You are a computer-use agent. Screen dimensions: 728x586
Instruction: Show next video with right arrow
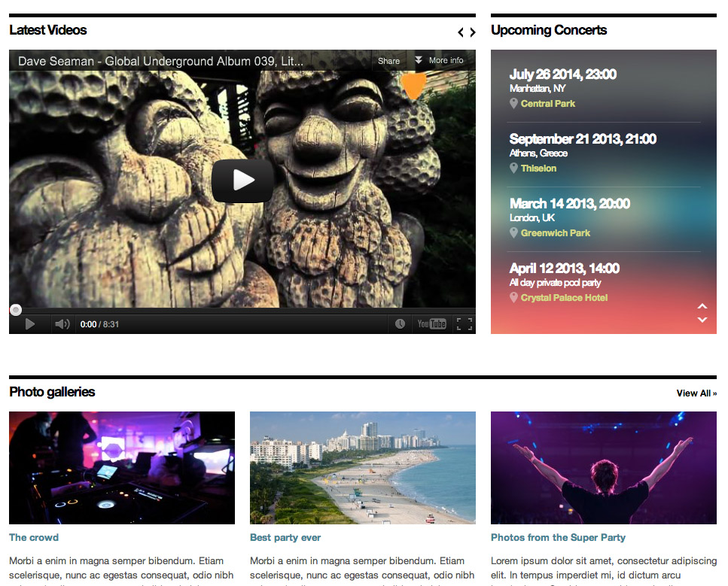(472, 32)
